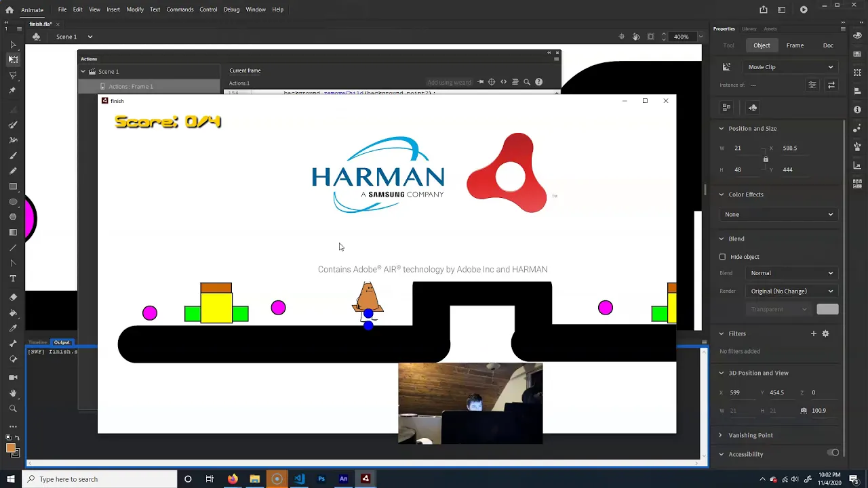The height and width of the screenshot is (488, 868).
Task: Select the Zoom magnifier tool
Action: click(13, 409)
